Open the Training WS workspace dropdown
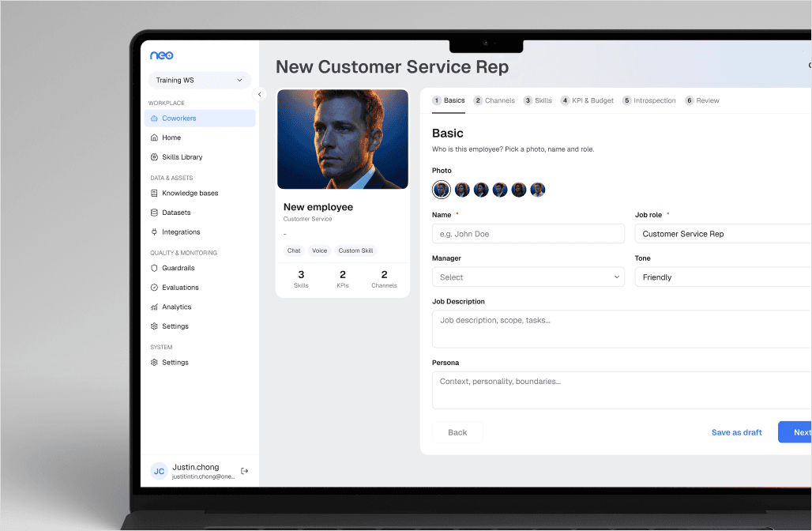The height and width of the screenshot is (531, 812). pos(199,81)
